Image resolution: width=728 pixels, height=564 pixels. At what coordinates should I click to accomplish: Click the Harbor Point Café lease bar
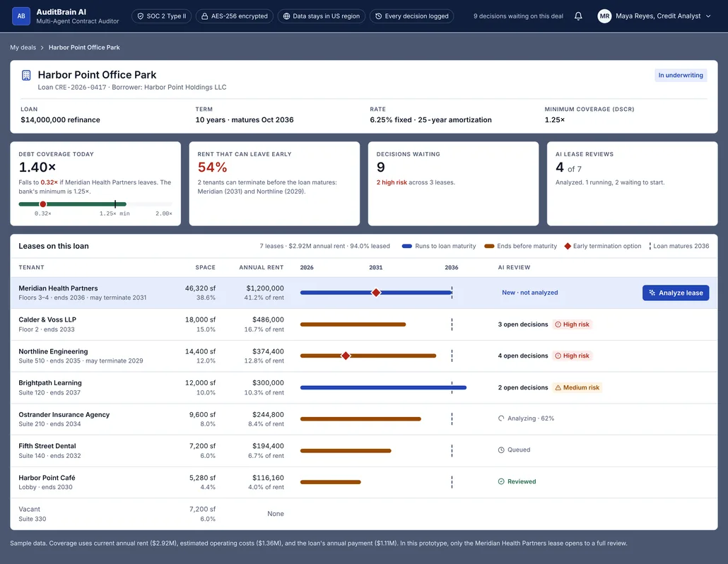click(331, 482)
